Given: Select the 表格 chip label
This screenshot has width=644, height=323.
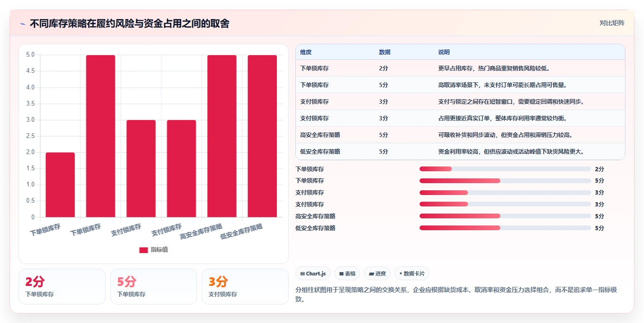Looking at the screenshot, I should 350,274.
